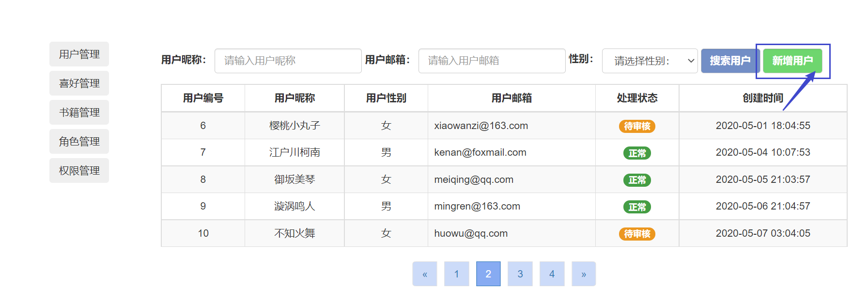868x308 pixels.
Task: Click email huowu@qq.com
Action: pyautogui.click(x=471, y=233)
